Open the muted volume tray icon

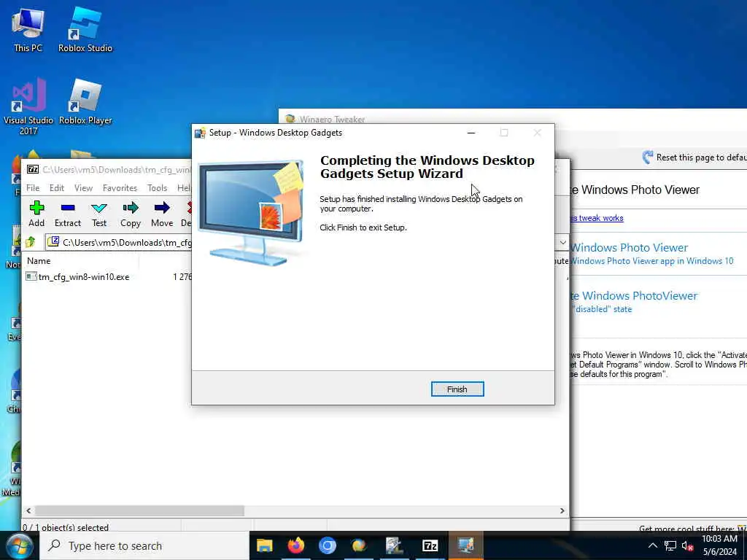pos(687,545)
